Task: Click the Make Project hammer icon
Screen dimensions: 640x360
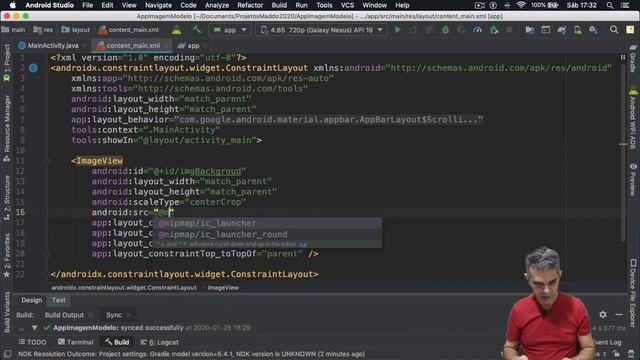Action: tap(197, 30)
